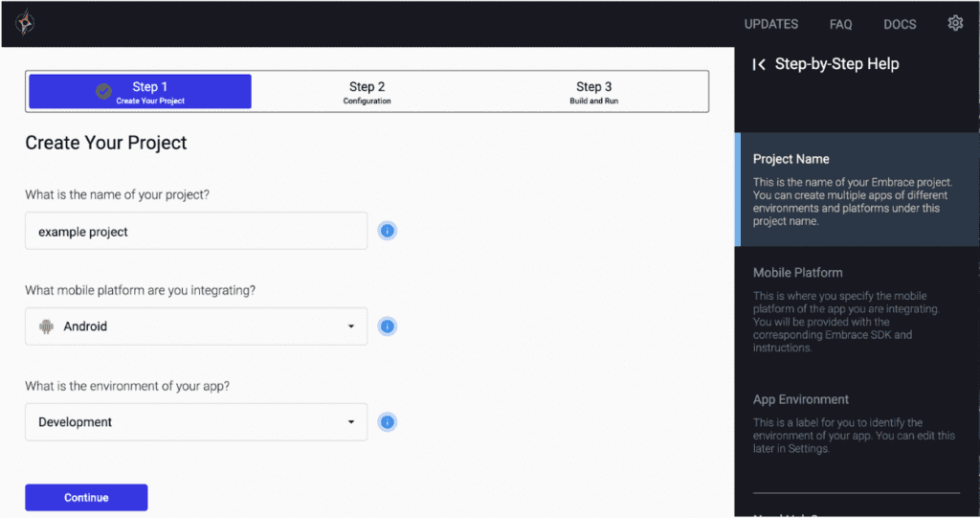980x518 pixels.
Task: Open the Development environment dropdown
Action: click(196, 422)
